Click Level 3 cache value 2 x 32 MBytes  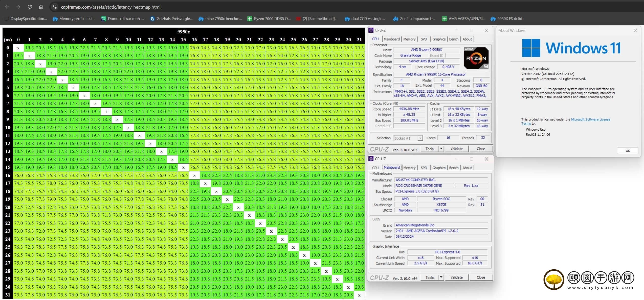point(459,126)
